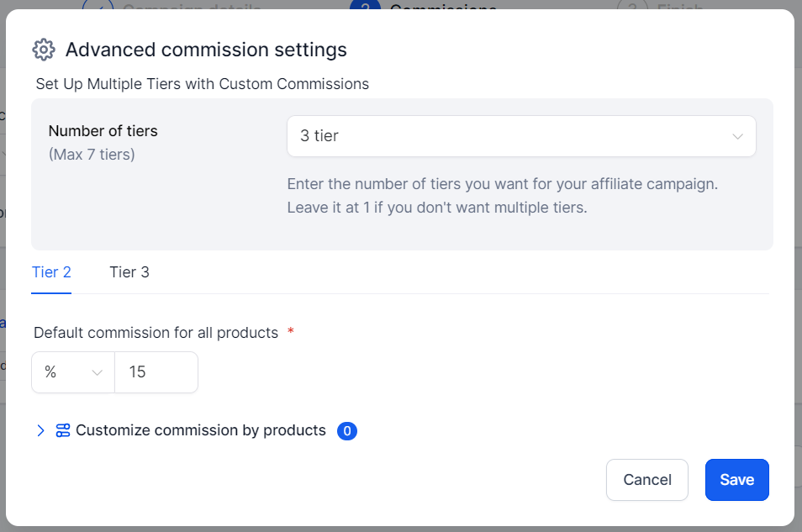Click the step 3 Finish circle icon
This screenshot has height=532, width=802.
point(631,7)
